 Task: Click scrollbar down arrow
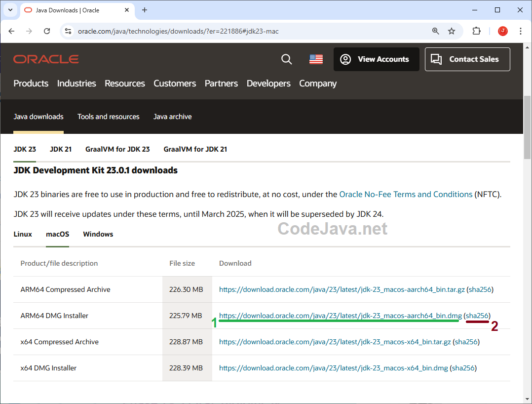(527, 399)
